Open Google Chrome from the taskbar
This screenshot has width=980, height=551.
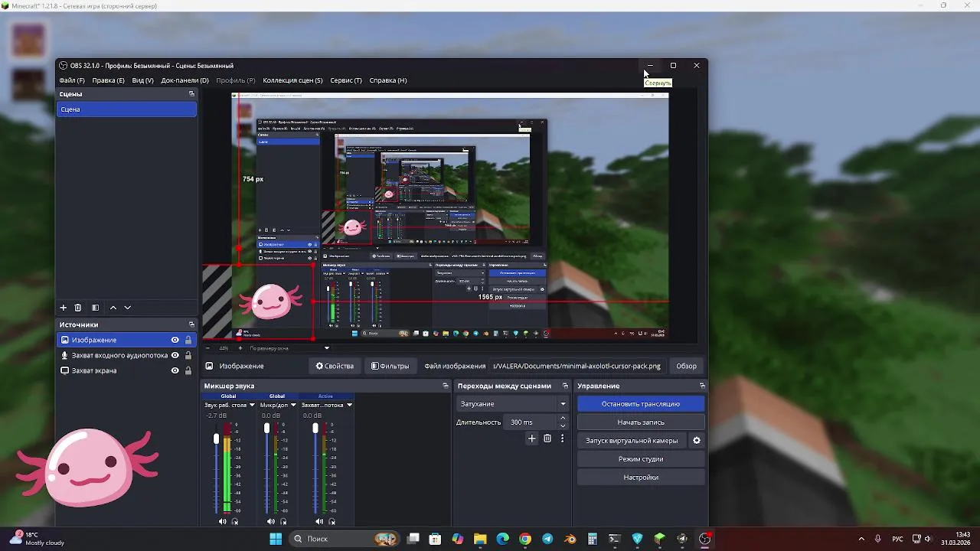[x=525, y=539]
